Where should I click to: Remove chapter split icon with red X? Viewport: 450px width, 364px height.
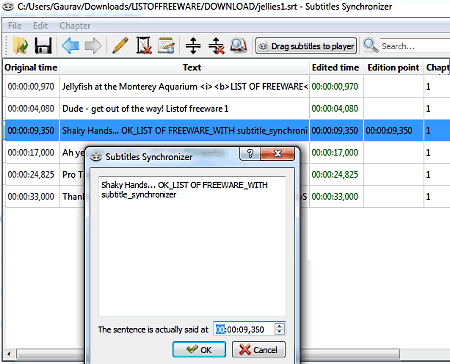click(x=216, y=46)
